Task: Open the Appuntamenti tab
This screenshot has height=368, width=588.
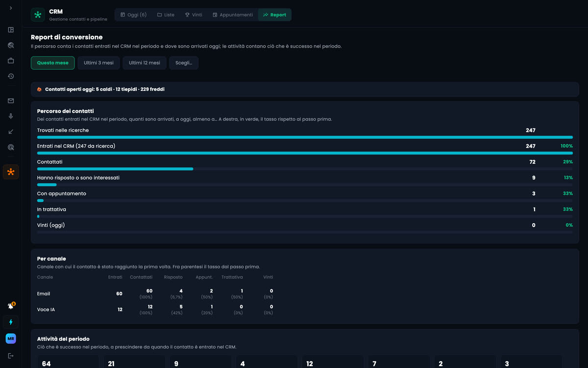Action: (x=233, y=15)
